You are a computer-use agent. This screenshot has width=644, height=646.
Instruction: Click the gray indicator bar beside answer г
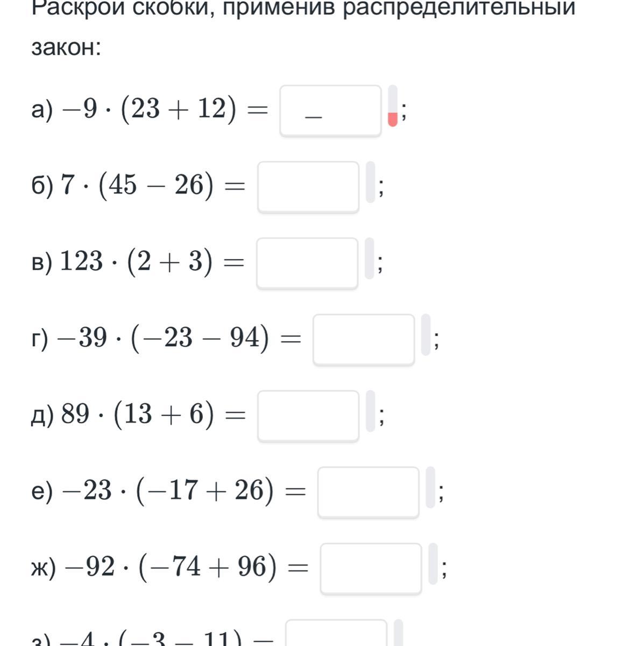coord(426,335)
